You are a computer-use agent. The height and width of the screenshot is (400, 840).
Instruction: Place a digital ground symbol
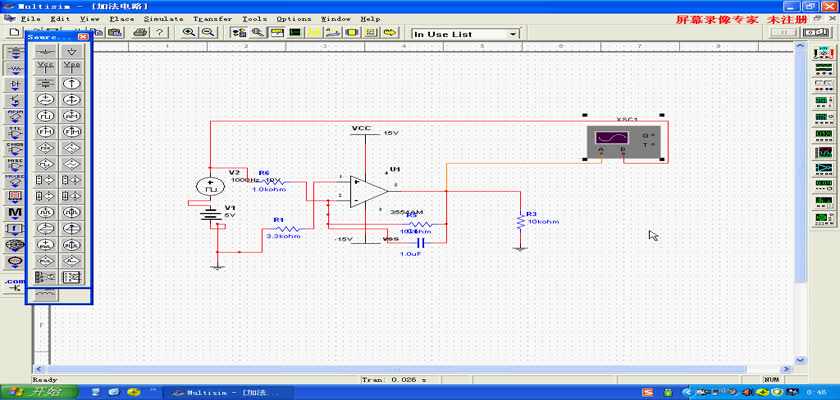click(x=71, y=51)
